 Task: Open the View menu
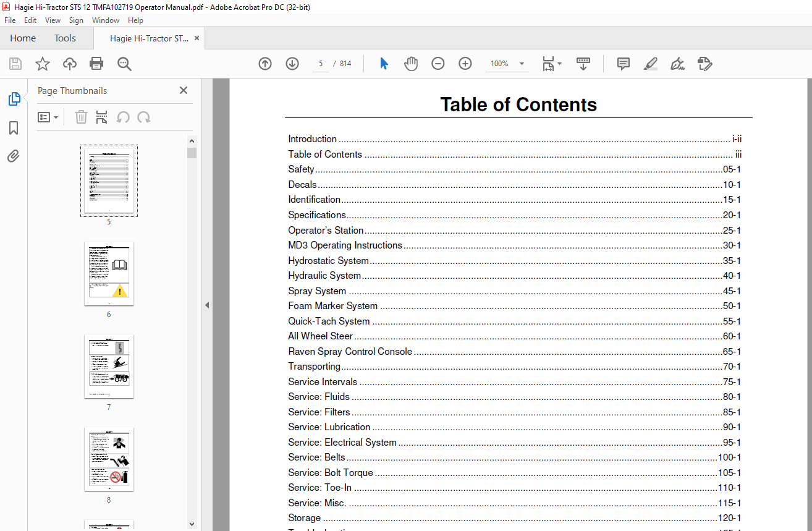(x=53, y=20)
